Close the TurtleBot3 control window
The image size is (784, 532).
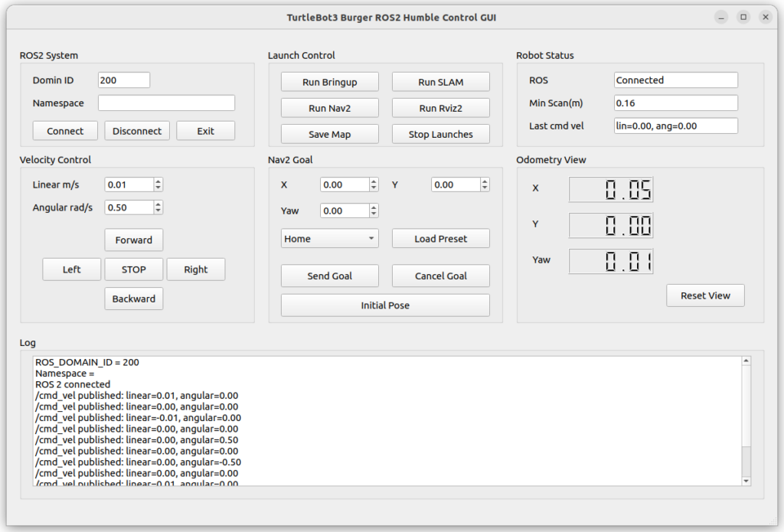click(766, 18)
